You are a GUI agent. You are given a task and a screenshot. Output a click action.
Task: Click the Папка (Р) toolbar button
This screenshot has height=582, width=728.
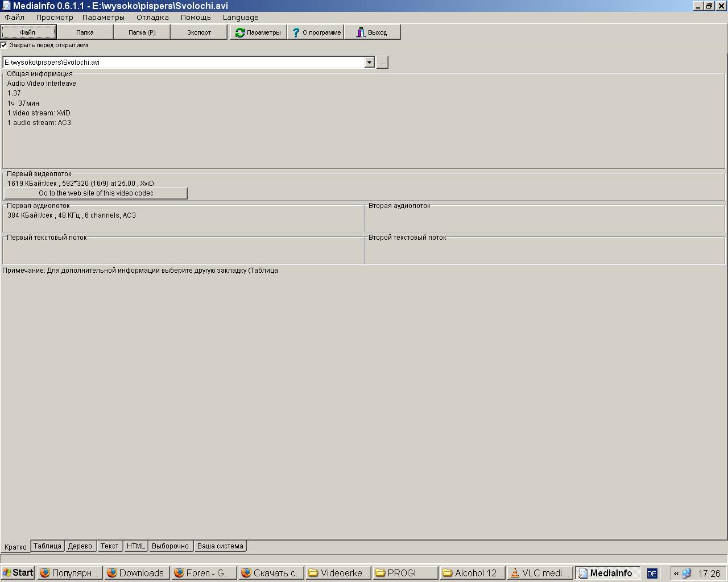[x=142, y=32]
